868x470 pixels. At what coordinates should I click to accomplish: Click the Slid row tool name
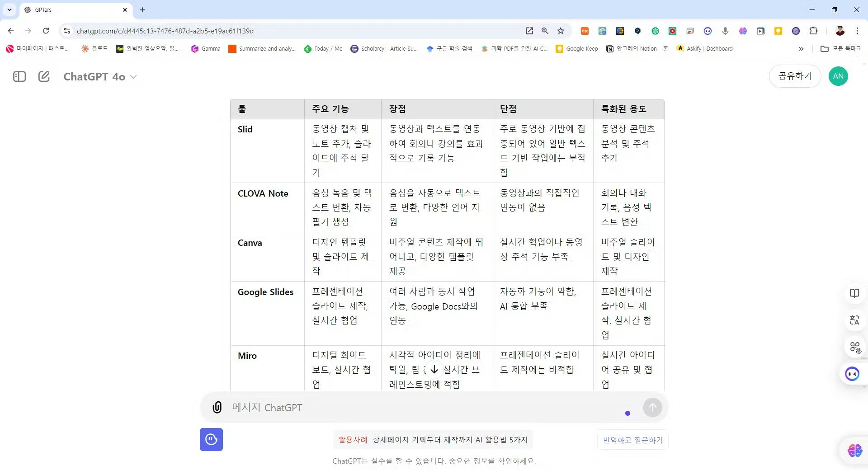(x=245, y=129)
